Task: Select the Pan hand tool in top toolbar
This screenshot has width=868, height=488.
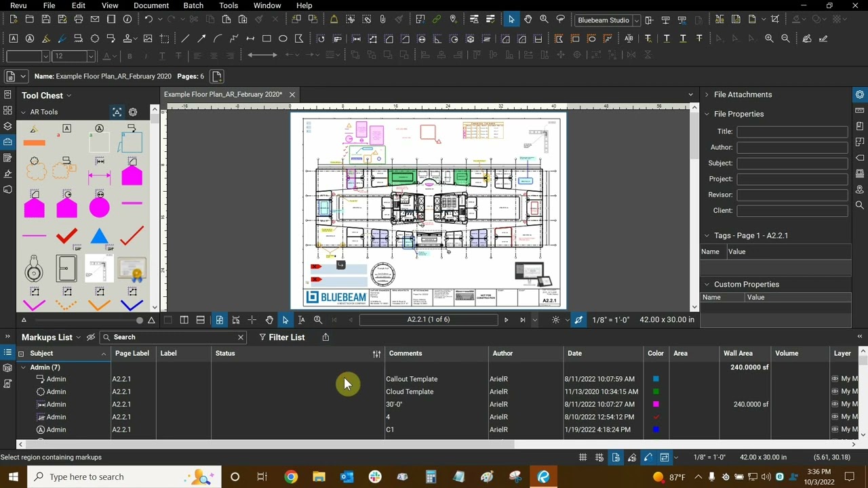Action: coord(528,20)
